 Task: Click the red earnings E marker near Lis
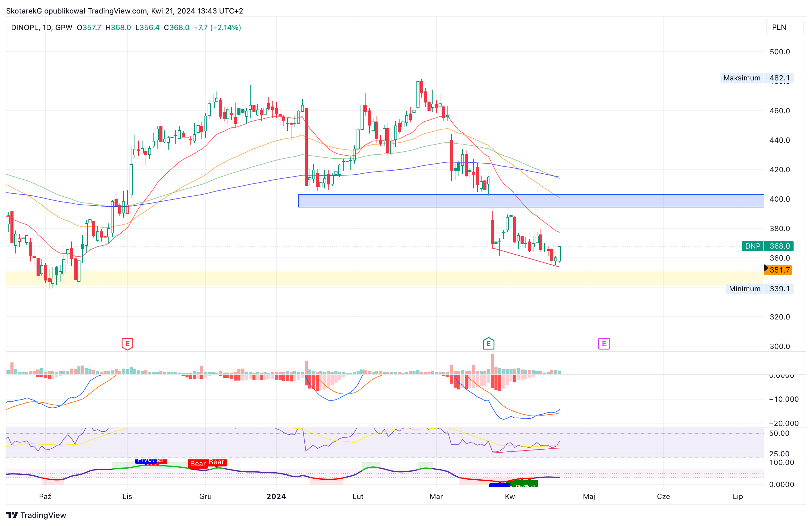(x=127, y=344)
